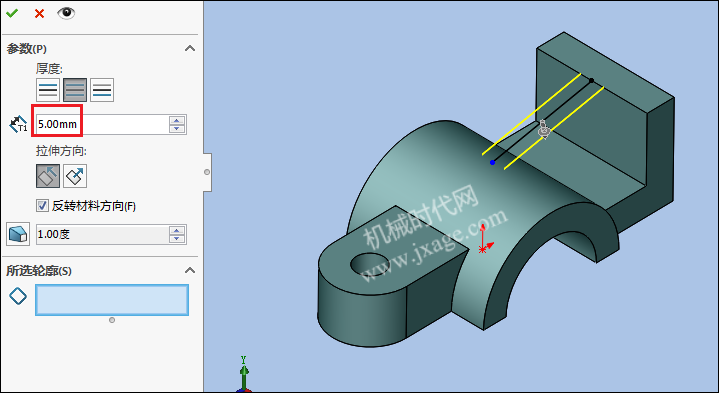This screenshot has width=719, height=393.
Task: Increase rib thickness with up arrow
Action: coord(177,120)
